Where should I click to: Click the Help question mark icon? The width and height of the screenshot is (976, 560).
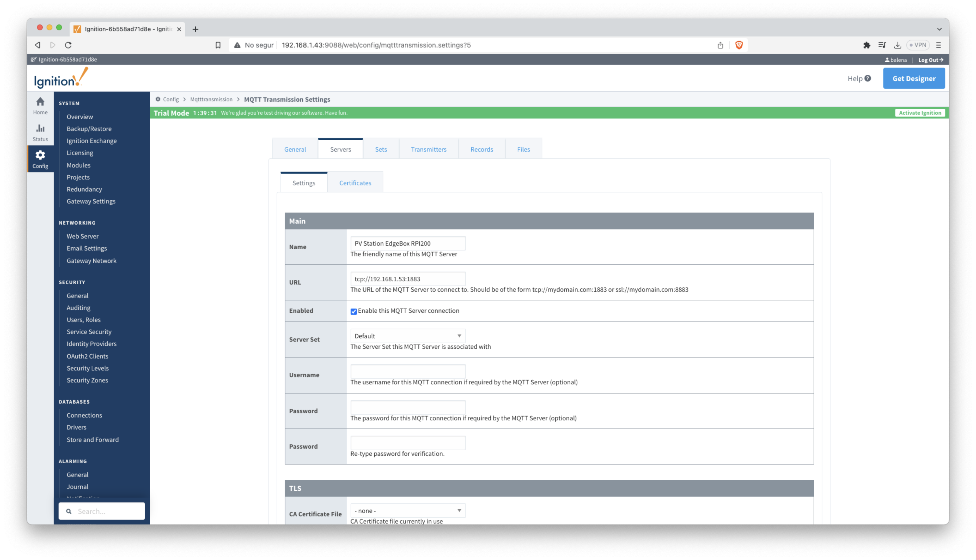coord(867,78)
